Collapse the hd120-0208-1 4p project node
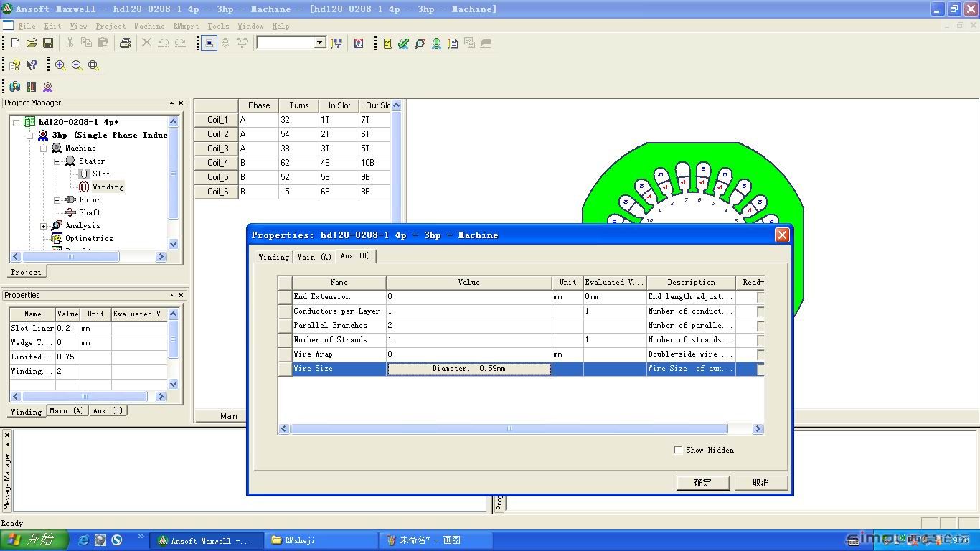 (x=17, y=122)
